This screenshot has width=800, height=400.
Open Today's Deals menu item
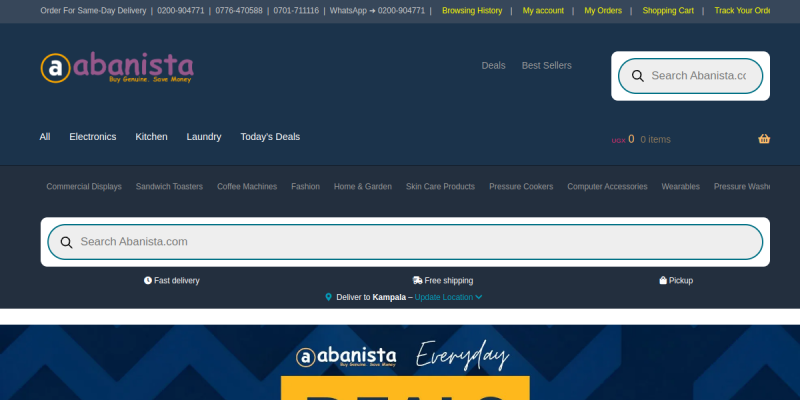270,137
